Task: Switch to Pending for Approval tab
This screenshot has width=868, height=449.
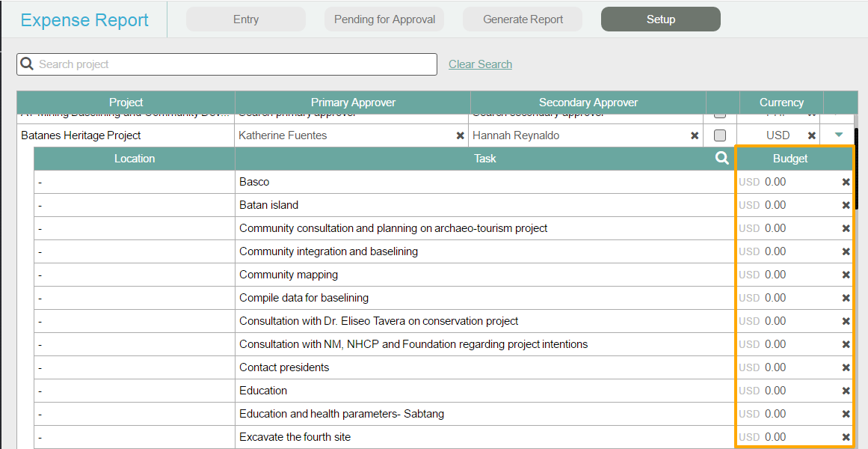Action: coord(384,19)
